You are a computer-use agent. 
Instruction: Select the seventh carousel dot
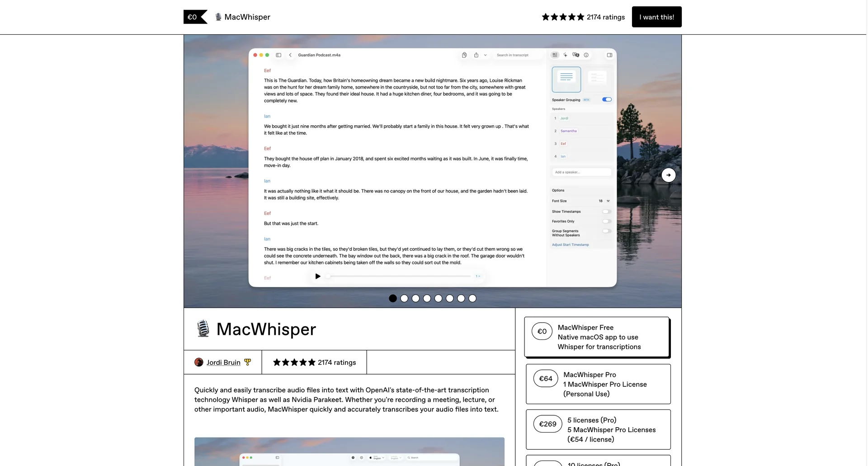point(461,298)
